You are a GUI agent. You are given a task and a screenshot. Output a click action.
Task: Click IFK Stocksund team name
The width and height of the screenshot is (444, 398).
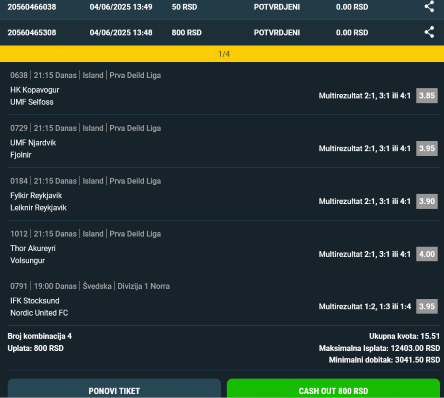(35, 301)
